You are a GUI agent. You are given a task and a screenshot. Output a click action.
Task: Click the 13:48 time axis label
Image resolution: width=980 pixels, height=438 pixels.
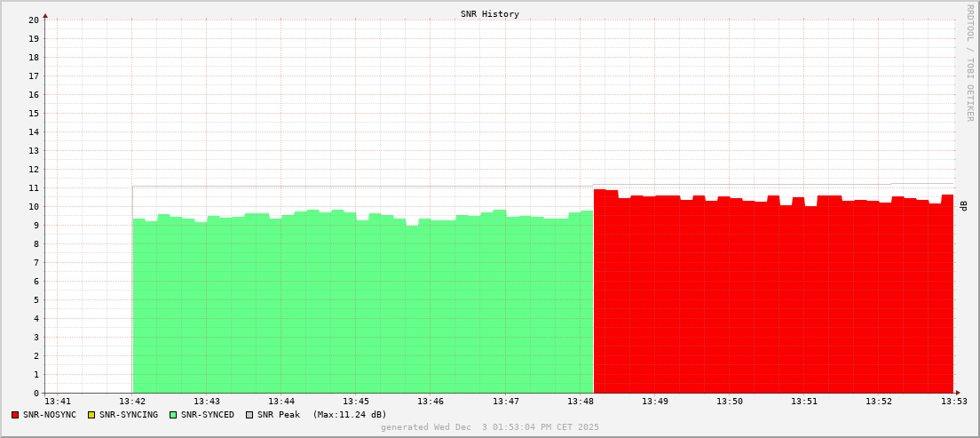(x=580, y=402)
